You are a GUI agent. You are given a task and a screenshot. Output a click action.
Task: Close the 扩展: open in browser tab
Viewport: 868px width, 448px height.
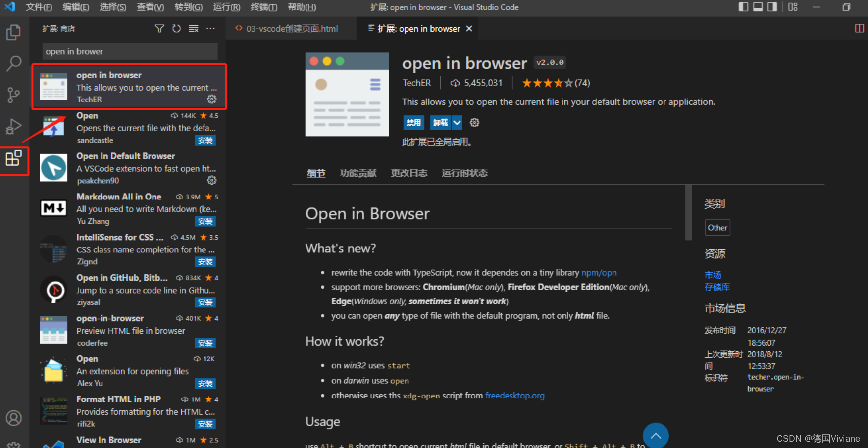coord(469,29)
